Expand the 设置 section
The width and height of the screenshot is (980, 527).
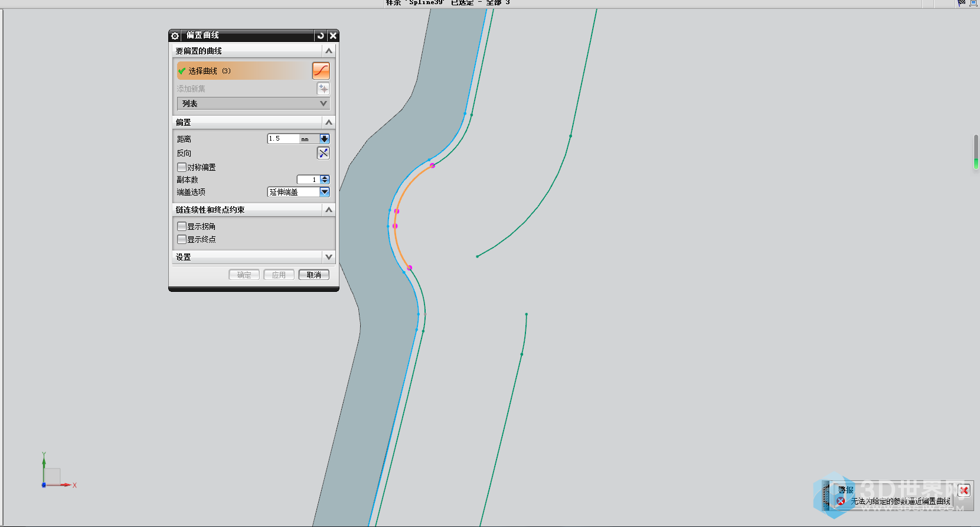pos(329,257)
